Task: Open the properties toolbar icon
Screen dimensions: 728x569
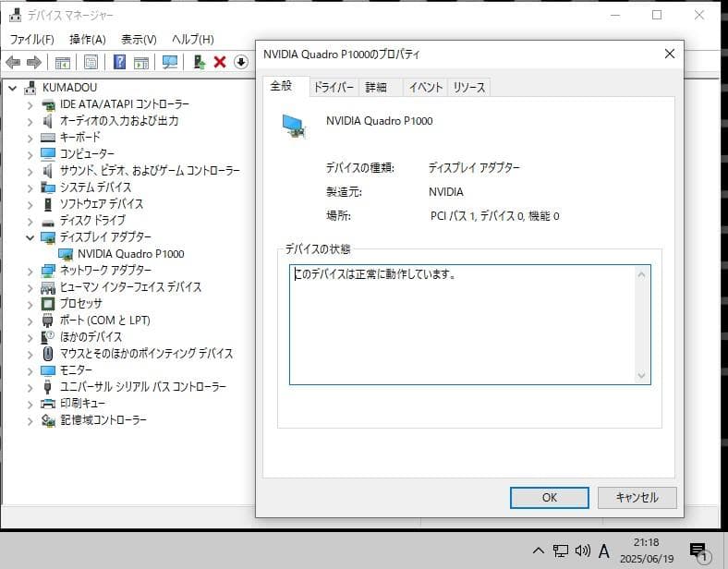Action: pyautogui.click(x=91, y=62)
